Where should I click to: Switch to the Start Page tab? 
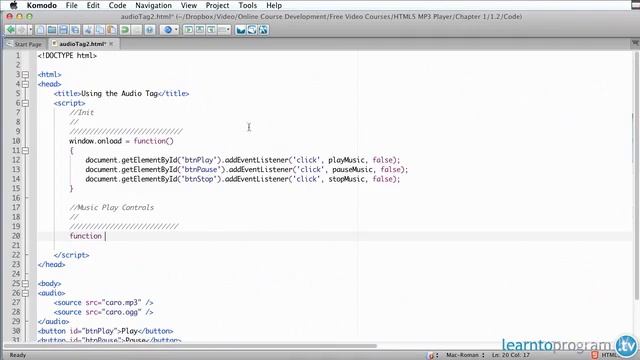coord(24,44)
